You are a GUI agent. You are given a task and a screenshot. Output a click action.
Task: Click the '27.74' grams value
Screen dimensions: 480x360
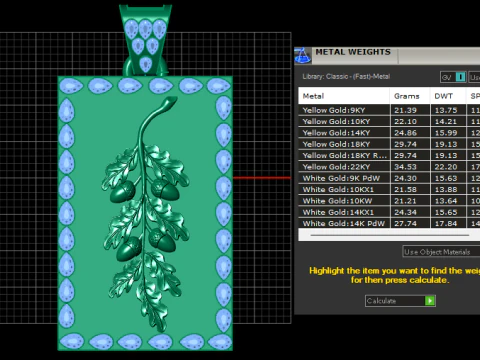pyautogui.click(x=405, y=223)
